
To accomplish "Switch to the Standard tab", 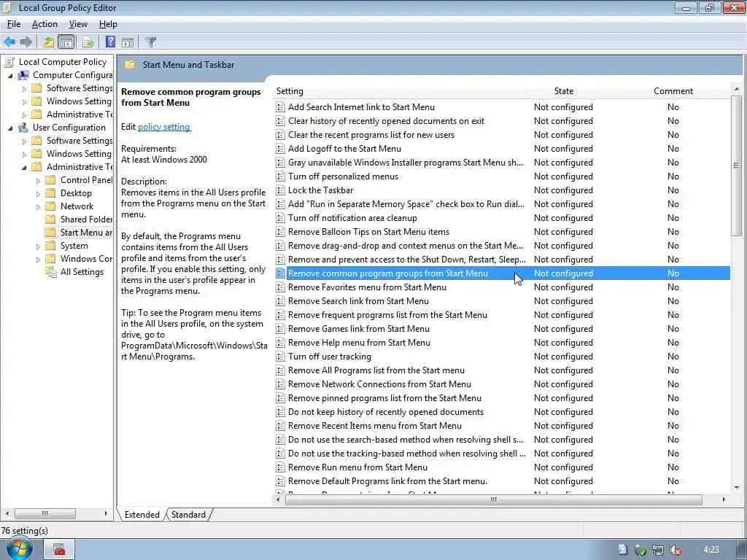I will coord(188,515).
